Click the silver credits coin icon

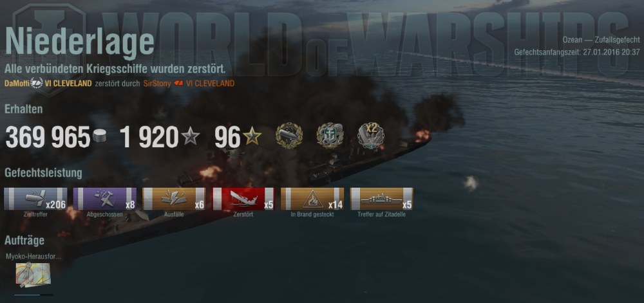(x=99, y=136)
